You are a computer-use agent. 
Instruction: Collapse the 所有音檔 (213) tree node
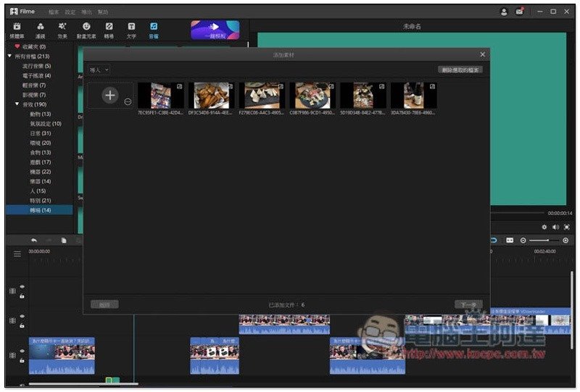(x=10, y=56)
